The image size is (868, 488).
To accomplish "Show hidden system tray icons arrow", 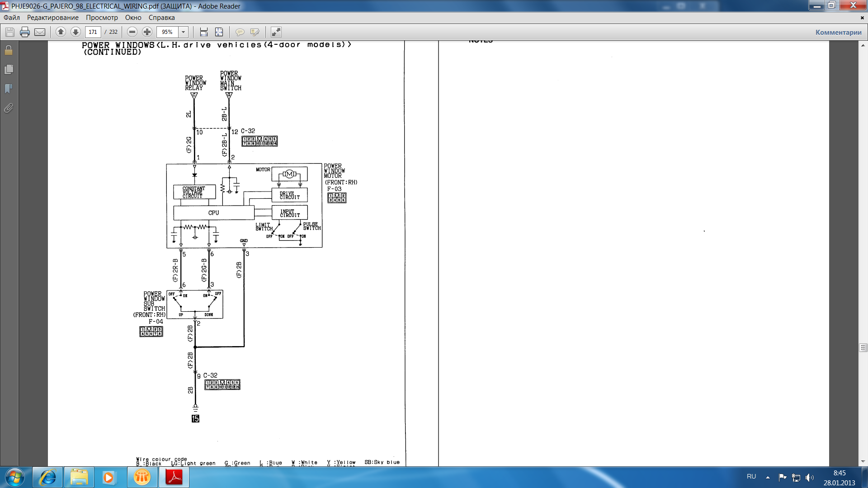I will [x=768, y=477].
